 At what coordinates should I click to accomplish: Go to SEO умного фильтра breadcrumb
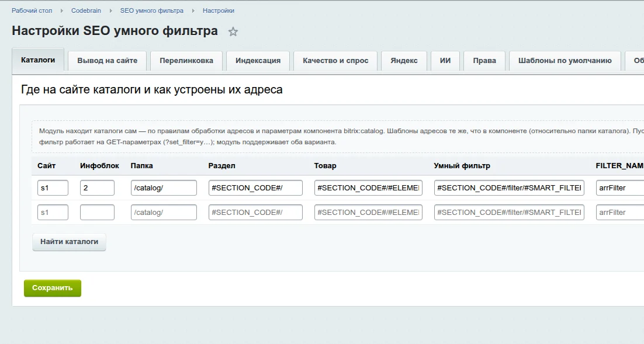(x=151, y=11)
